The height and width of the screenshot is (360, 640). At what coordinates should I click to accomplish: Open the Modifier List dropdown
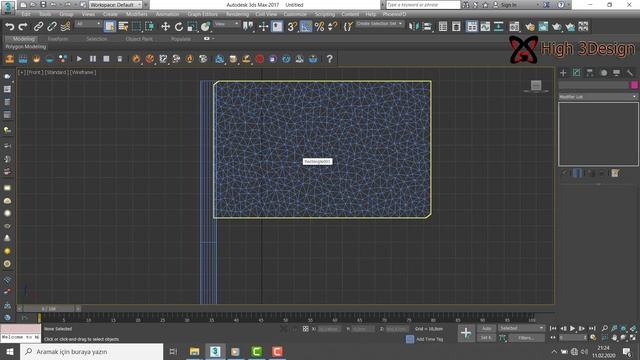598,97
